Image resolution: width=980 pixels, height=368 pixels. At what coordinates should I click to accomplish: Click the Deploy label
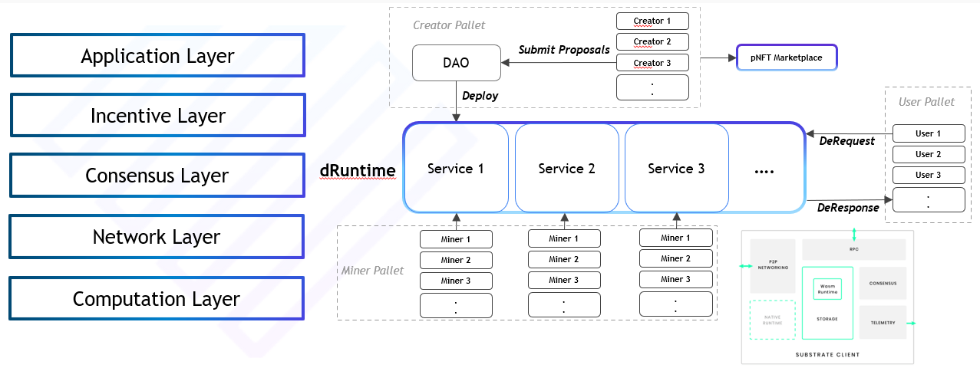480,96
